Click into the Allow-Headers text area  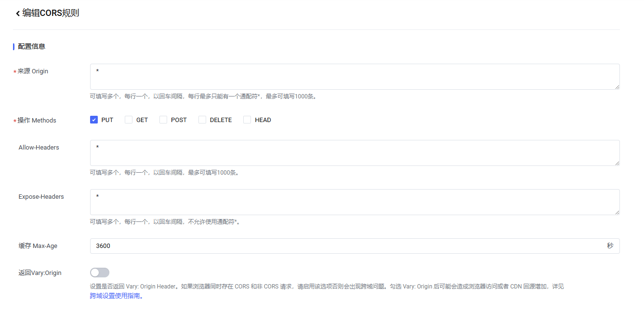[x=355, y=153]
